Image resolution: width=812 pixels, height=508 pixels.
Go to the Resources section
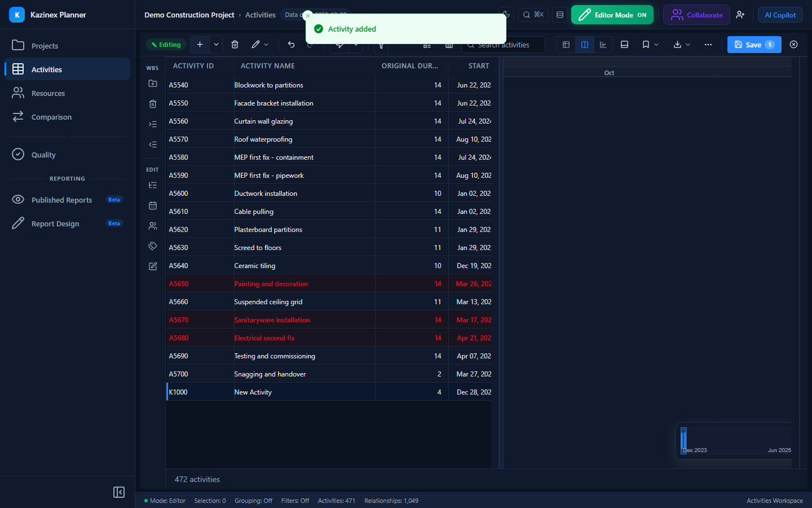click(x=67, y=93)
